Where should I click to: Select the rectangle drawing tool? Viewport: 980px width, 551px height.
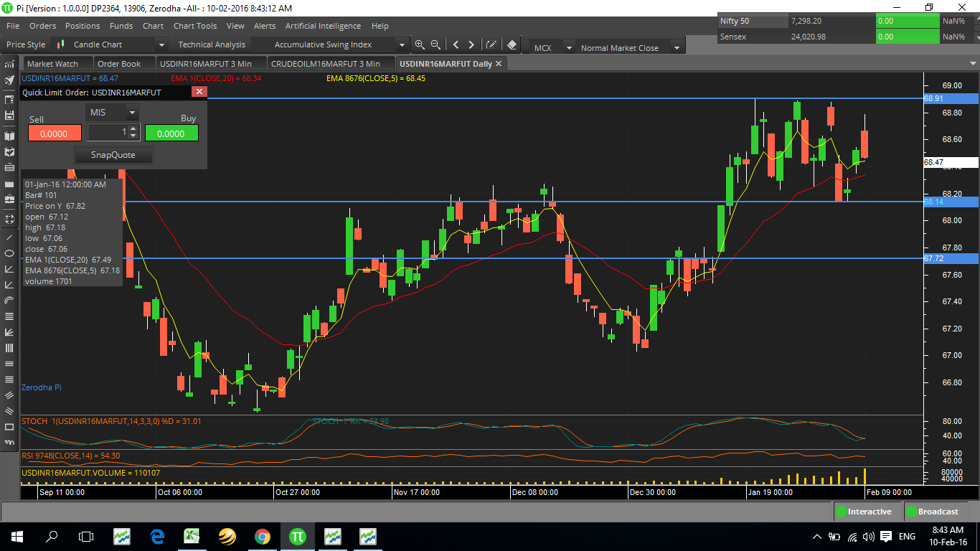(9, 427)
